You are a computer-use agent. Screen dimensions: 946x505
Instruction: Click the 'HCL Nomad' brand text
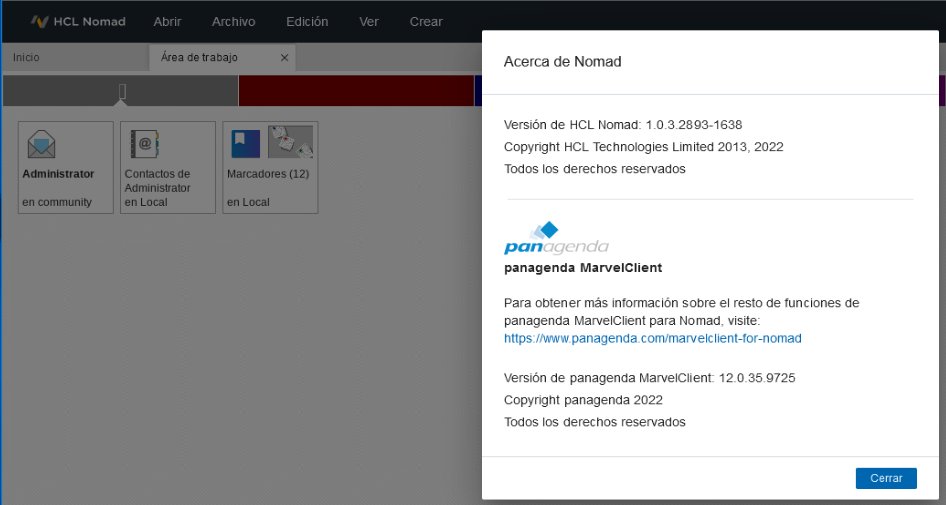(89, 22)
